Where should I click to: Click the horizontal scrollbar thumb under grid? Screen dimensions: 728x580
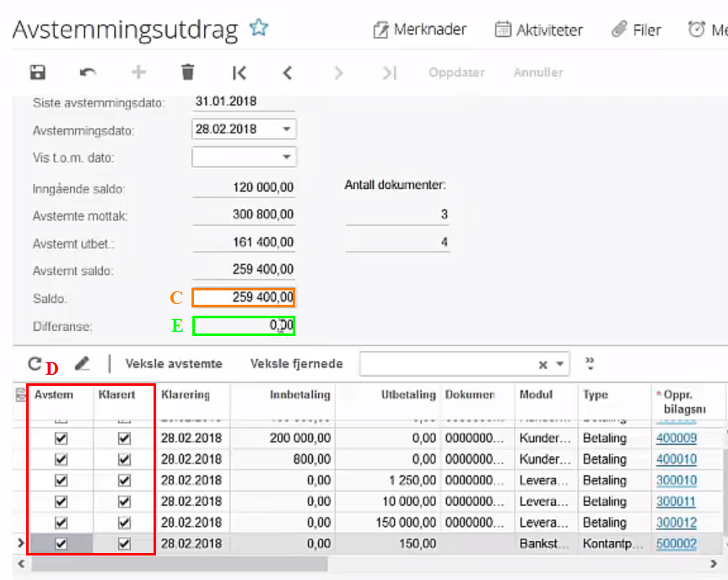click(179, 564)
